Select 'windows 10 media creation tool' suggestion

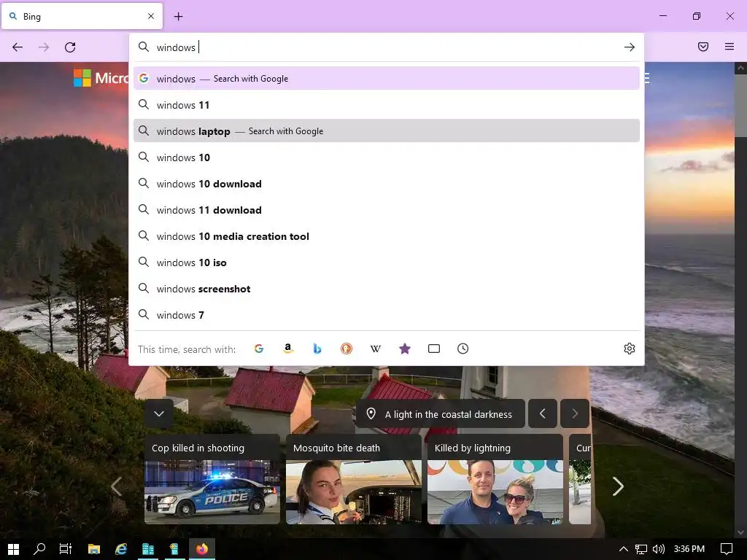coord(387,236)
